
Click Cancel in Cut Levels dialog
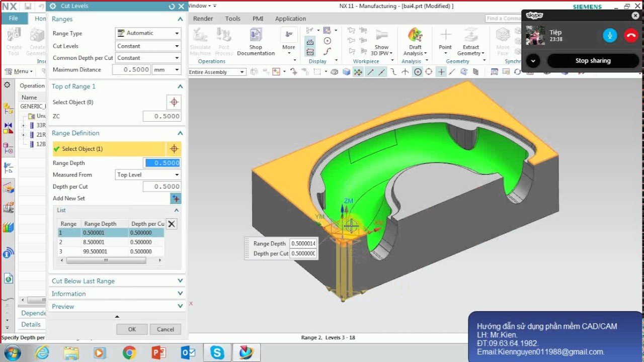pos(165,329)
